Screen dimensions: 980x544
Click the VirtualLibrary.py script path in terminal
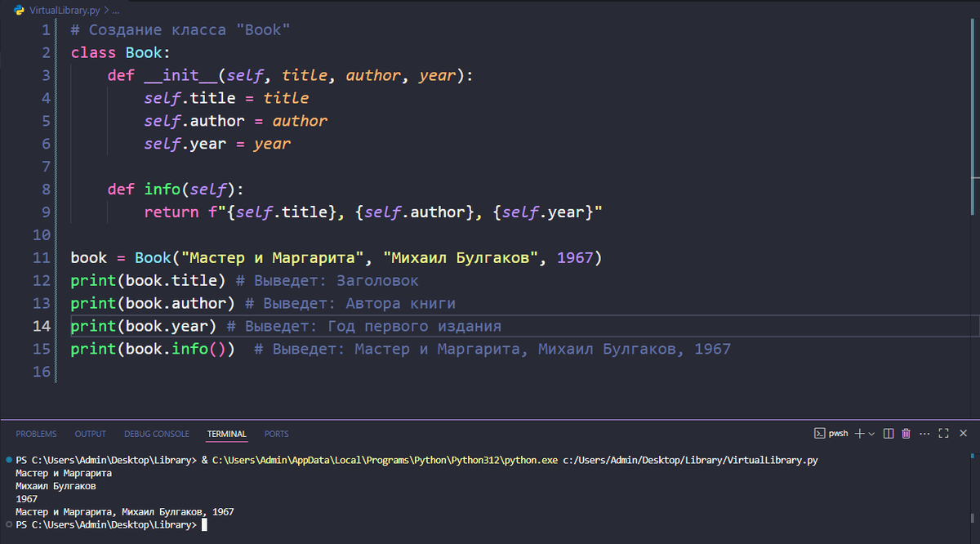(691, 461)
